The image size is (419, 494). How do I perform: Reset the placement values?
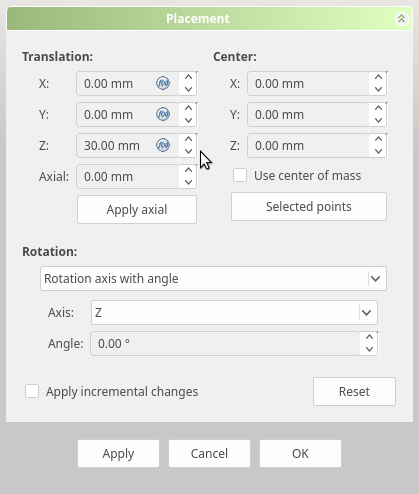pyautogui.click(x=354, y=391)
